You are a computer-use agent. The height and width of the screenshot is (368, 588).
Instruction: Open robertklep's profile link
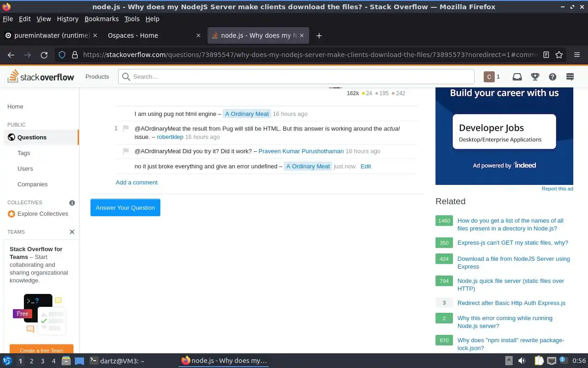click(x=170, y=137)
